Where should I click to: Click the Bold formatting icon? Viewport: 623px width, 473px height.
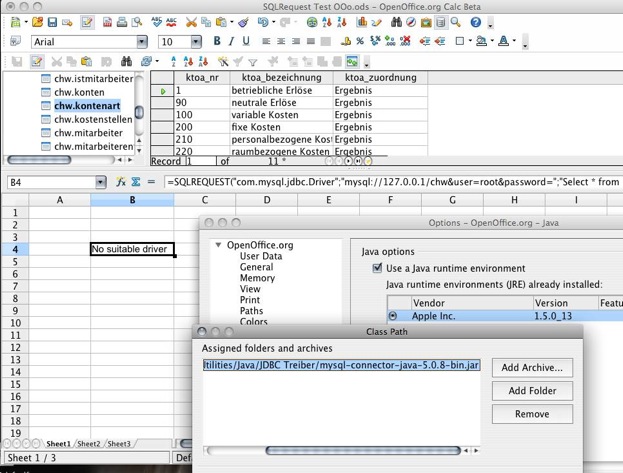[x=216, y=42]
